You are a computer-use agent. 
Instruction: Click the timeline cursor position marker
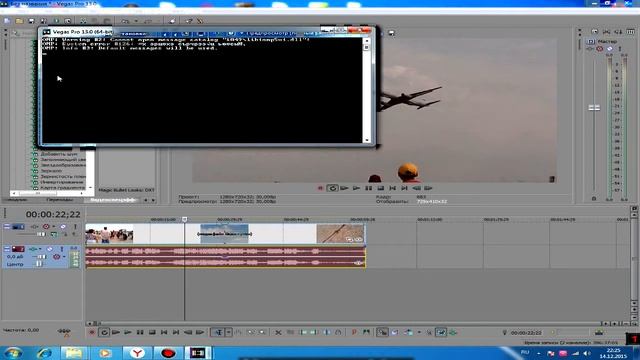(184, 220)
